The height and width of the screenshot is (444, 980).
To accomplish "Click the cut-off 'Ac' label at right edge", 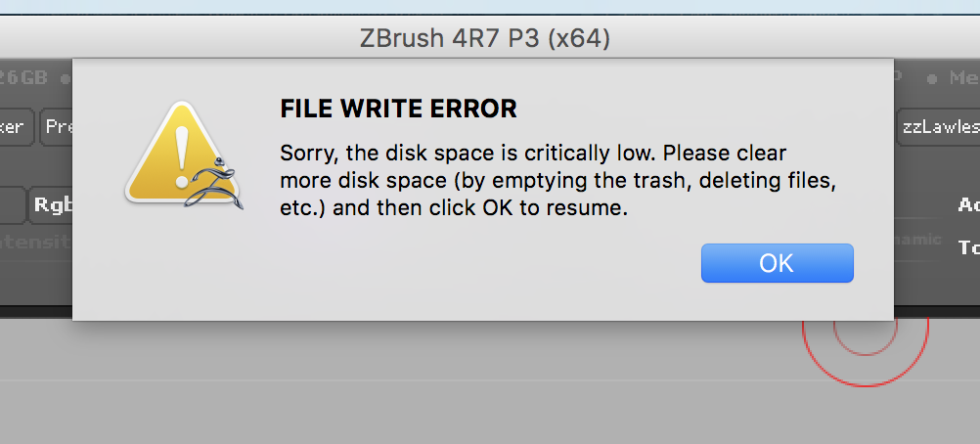I will coord(967,204).
